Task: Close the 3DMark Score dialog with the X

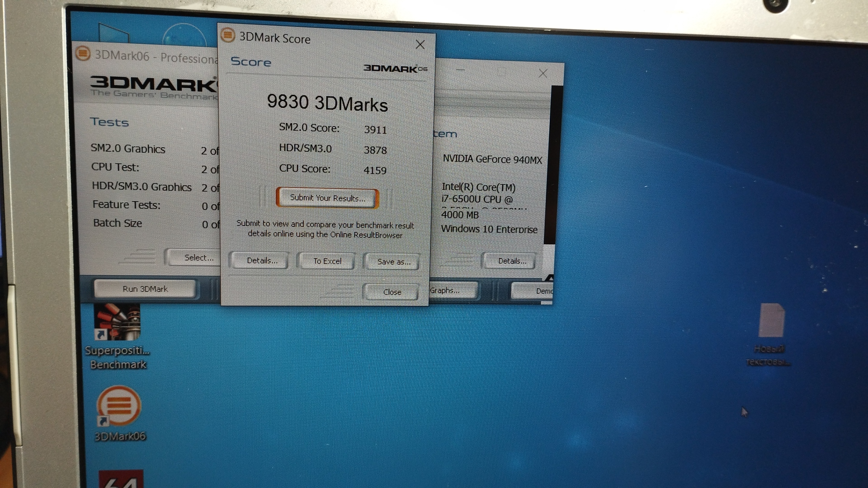Action: coord(420,44)
